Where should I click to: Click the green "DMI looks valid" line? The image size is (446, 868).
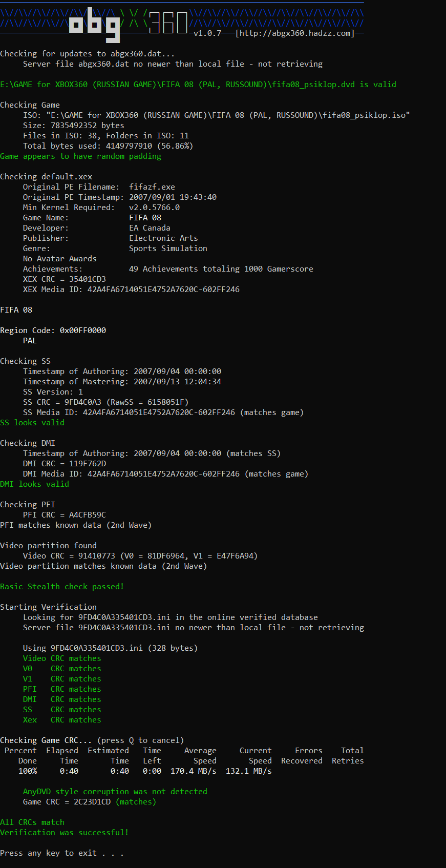(x=34, y=484)
